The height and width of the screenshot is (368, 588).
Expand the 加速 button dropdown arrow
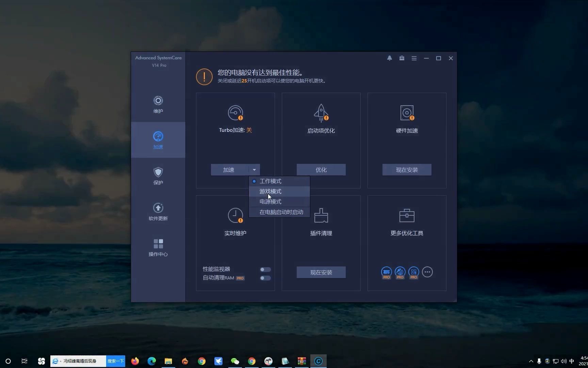point(254,170)
